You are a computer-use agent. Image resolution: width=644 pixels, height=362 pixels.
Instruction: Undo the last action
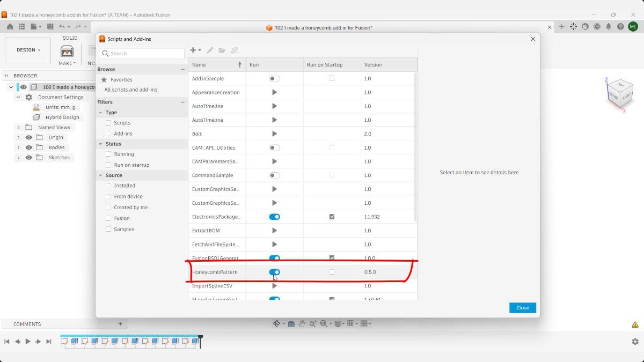click(x=62, y=26)
